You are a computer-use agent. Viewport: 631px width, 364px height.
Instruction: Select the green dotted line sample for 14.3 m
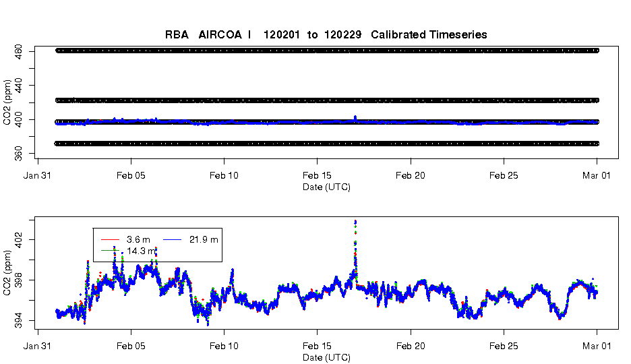pyautogui.click(x=111, y=251)
